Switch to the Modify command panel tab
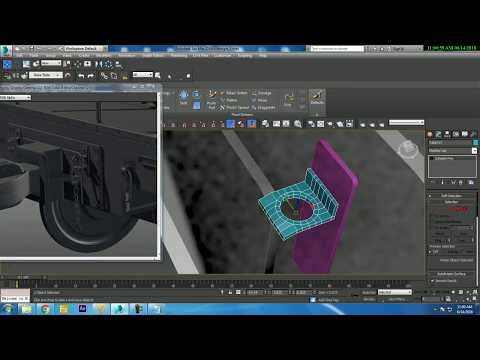Screen dimensions: 480x360 pos(439,134)
